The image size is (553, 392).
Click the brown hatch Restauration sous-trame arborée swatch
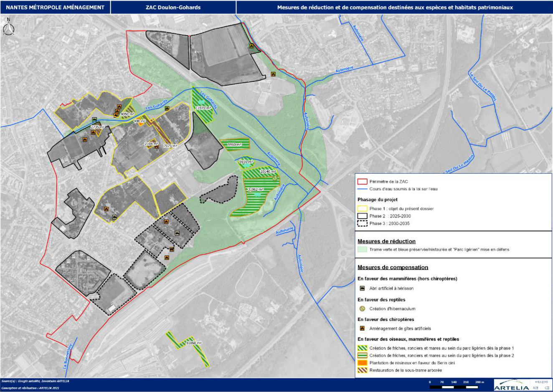(x=362, y=370)
